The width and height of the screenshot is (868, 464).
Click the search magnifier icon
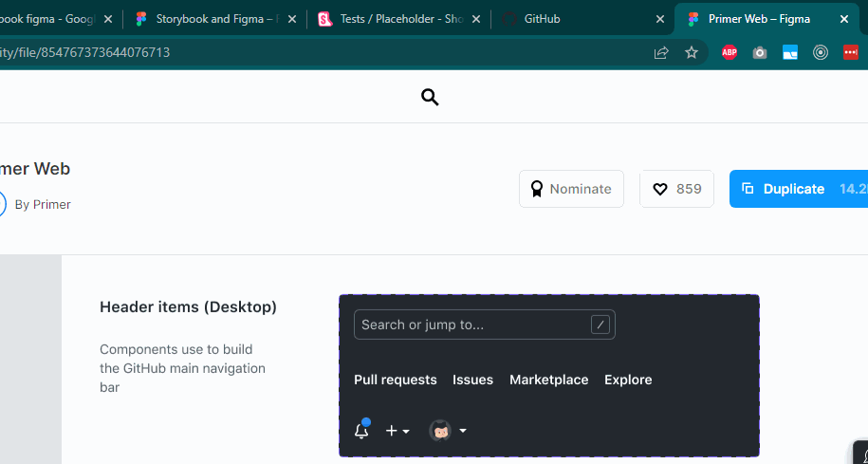(x=430, y=98)
